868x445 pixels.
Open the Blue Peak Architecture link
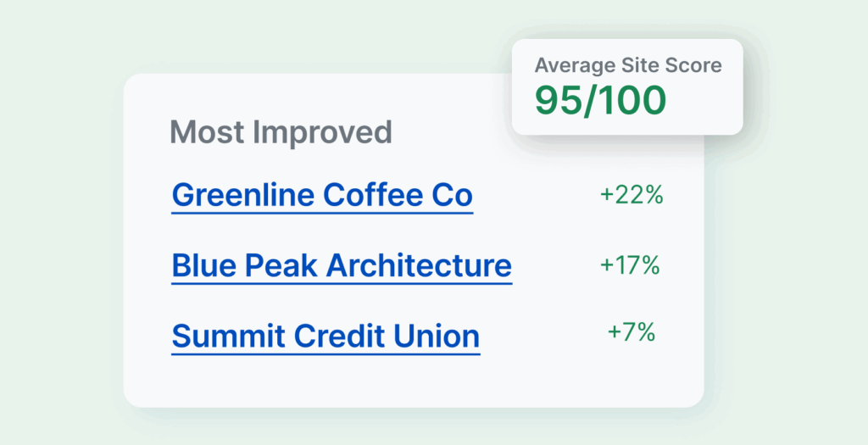coord(342,265)
